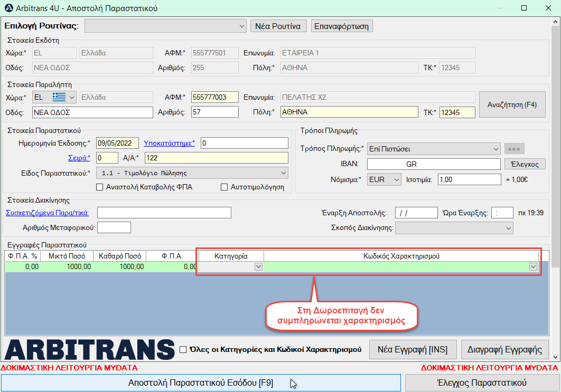Click the Σειρά value field

[x=107, y=158]
